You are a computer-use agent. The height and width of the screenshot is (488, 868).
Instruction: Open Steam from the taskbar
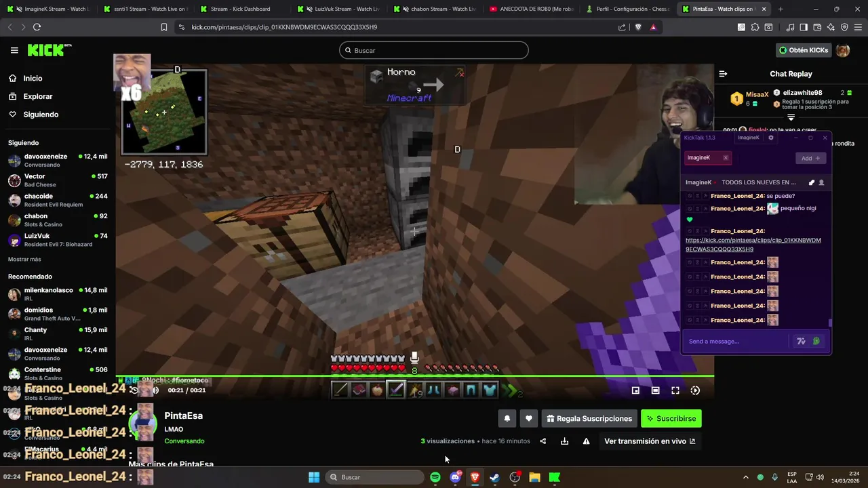(x=495, y=477)
